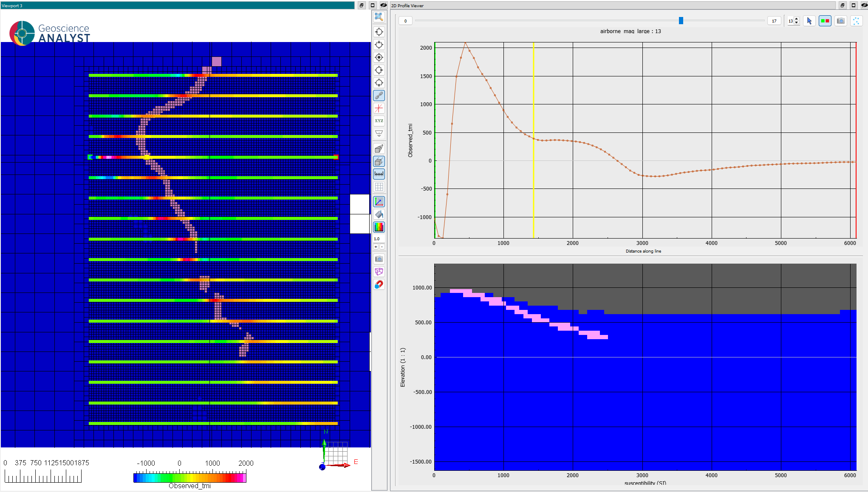
Task: Decrease line number with spinbox down arrow
Action: click(797, 23)
